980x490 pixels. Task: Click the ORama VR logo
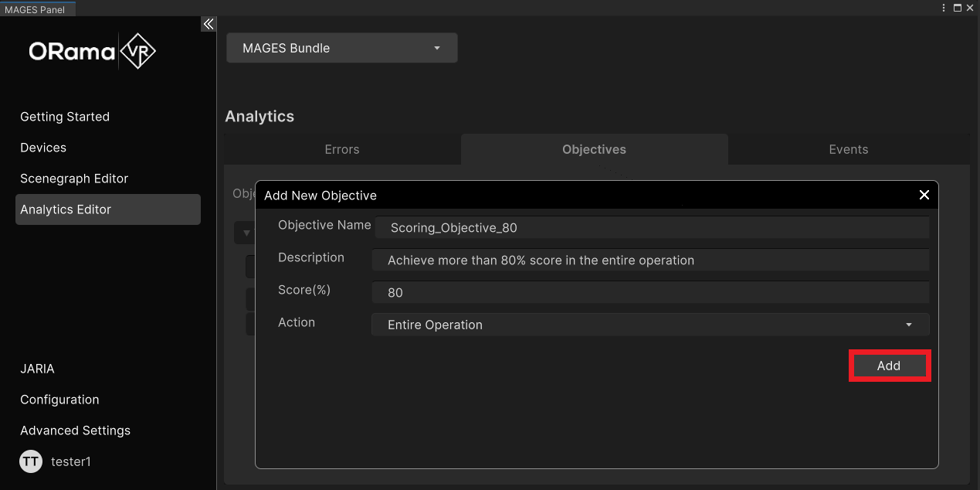(93, 52)
